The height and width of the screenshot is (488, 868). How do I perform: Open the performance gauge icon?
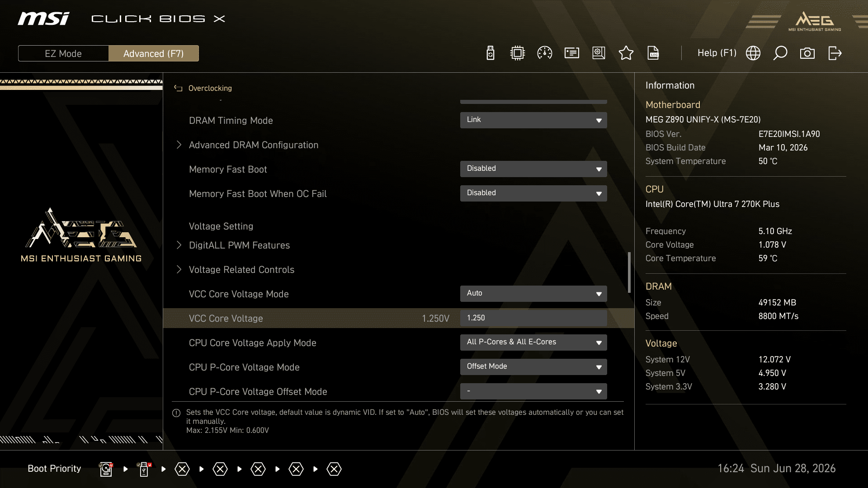coord(545,53)
